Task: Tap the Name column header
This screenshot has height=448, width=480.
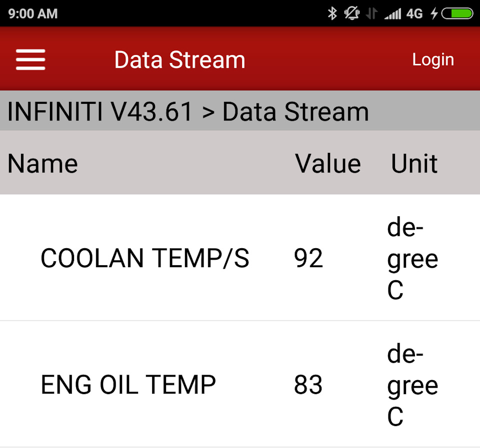Action: pos(42,164)
